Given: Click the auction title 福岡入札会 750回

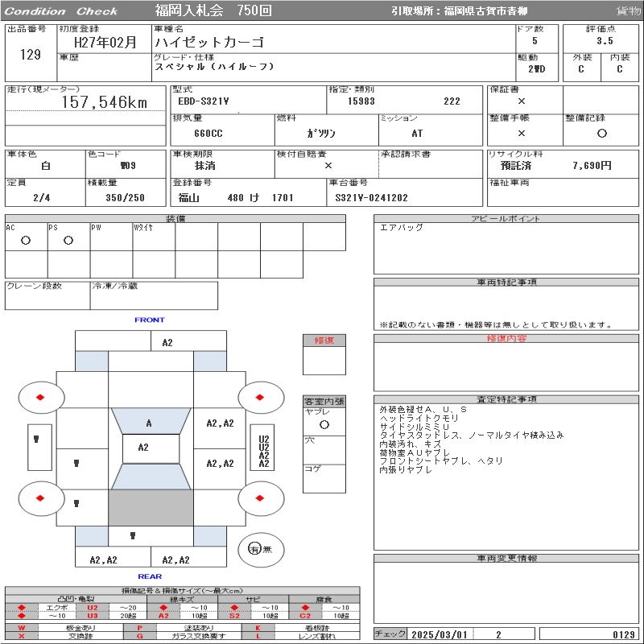Looking at the screenshot, I should pos(213,10).
